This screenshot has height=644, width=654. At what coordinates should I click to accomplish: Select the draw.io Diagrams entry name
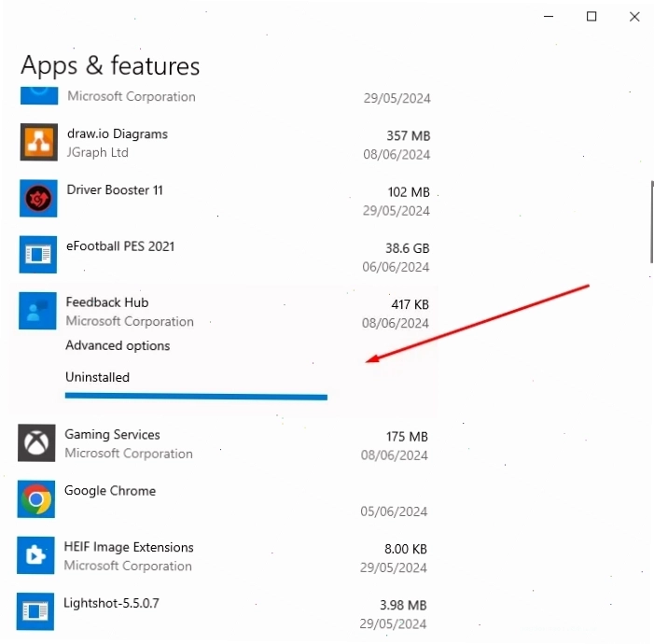click(118, 133)
